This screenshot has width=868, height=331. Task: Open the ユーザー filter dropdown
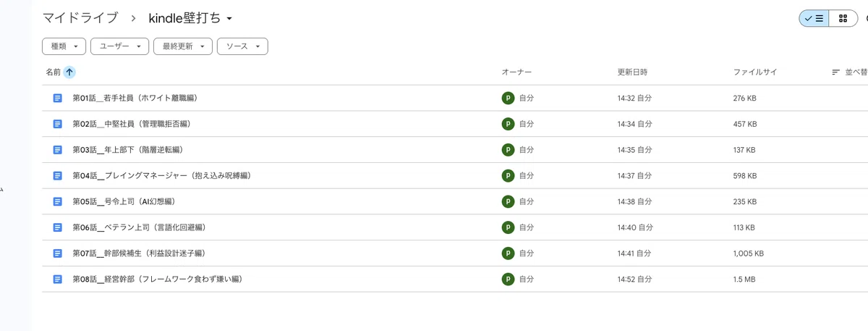click(x=119, y=46)
